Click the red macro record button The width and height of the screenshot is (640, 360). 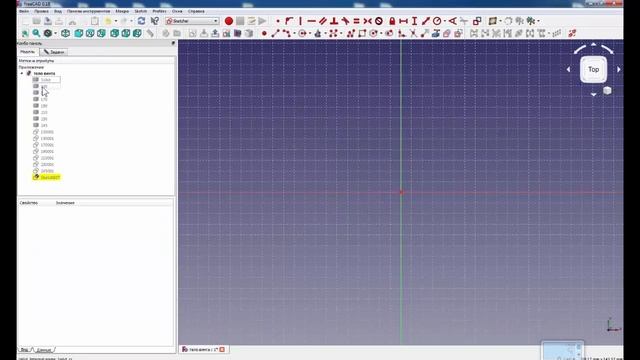[229, 21]
